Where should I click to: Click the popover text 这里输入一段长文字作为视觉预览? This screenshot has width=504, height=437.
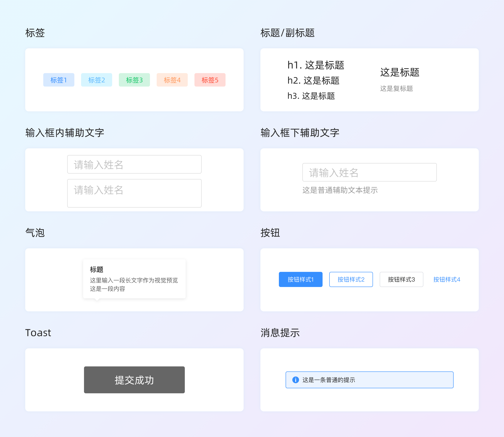coord(134,280)
